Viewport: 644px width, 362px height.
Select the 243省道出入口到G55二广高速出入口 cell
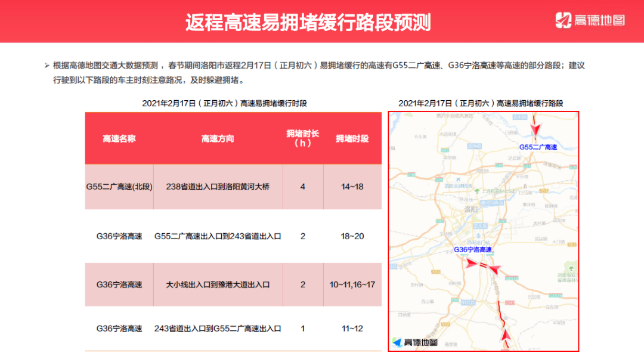pos(218,329)
